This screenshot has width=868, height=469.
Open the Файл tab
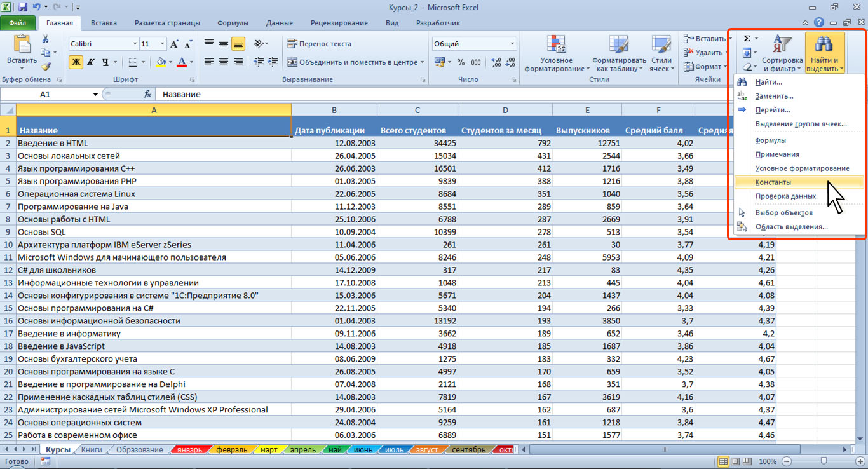tap(18, 23)
